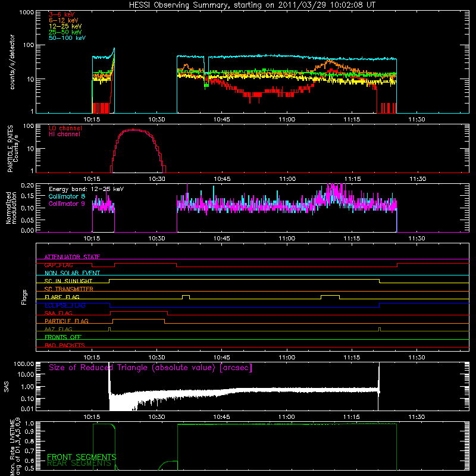Click the 11:00 tick label under flags plot
The height and width of the screenshot is (476, 476).
[x=287, y=358]
